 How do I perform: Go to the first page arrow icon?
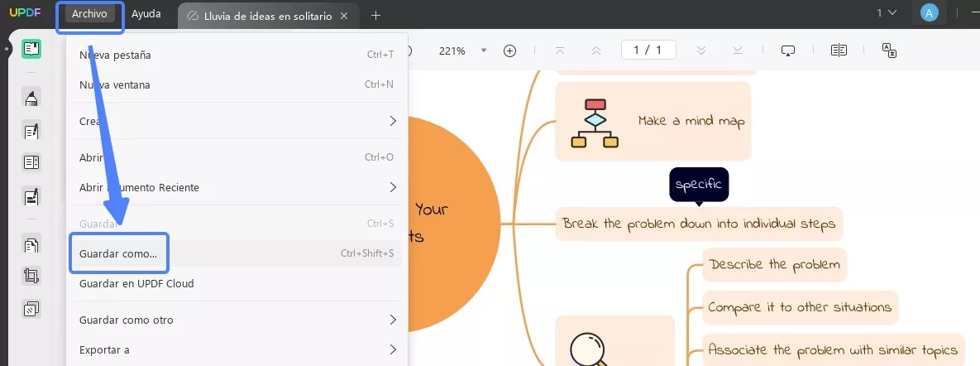pyautogui.click(x=560, y=51)
